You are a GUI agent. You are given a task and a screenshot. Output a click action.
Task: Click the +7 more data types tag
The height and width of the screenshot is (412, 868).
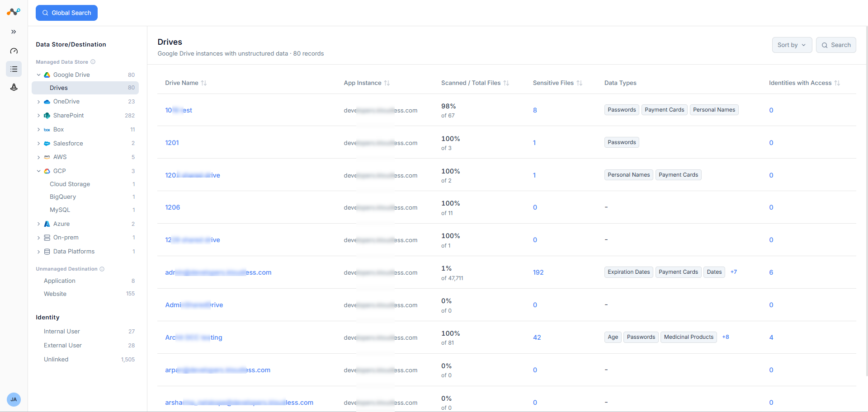pos(733,272)
